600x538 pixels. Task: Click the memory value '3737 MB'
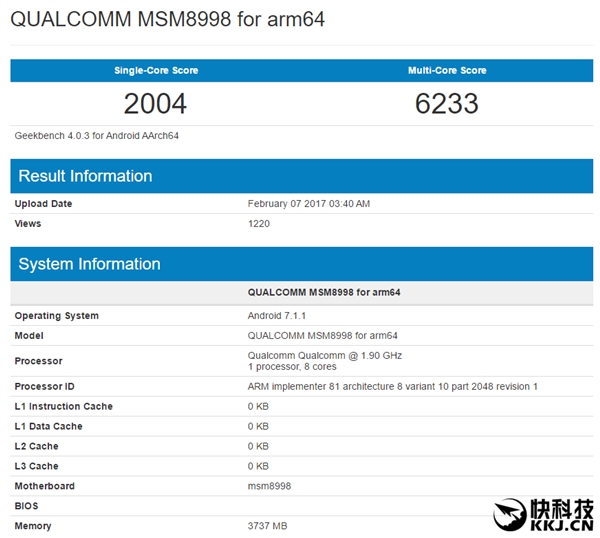tap(267, 526)
